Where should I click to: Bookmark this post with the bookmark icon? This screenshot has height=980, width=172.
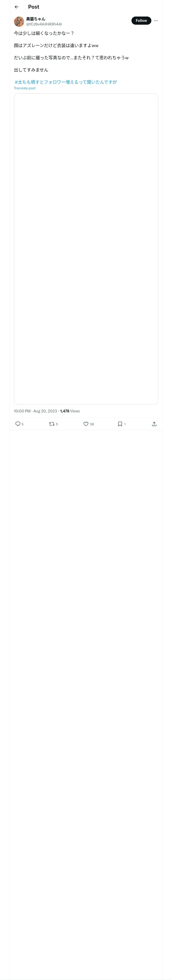tap(120, 424)
